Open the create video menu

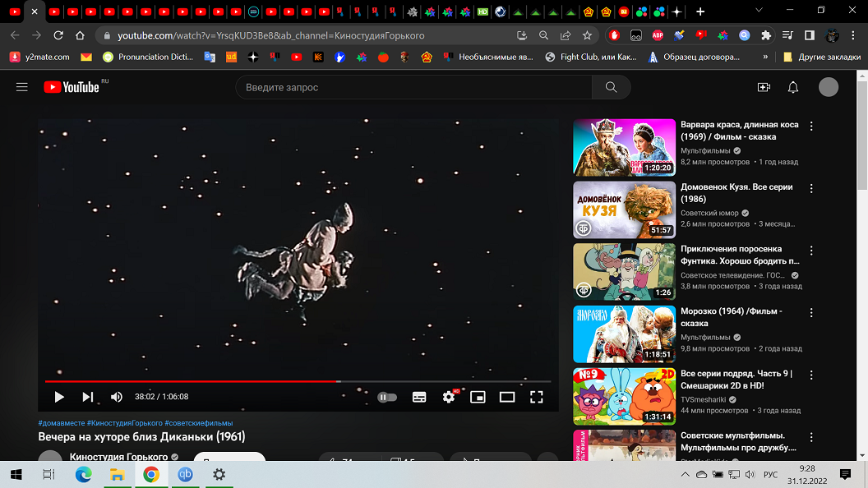pos(764,87)
